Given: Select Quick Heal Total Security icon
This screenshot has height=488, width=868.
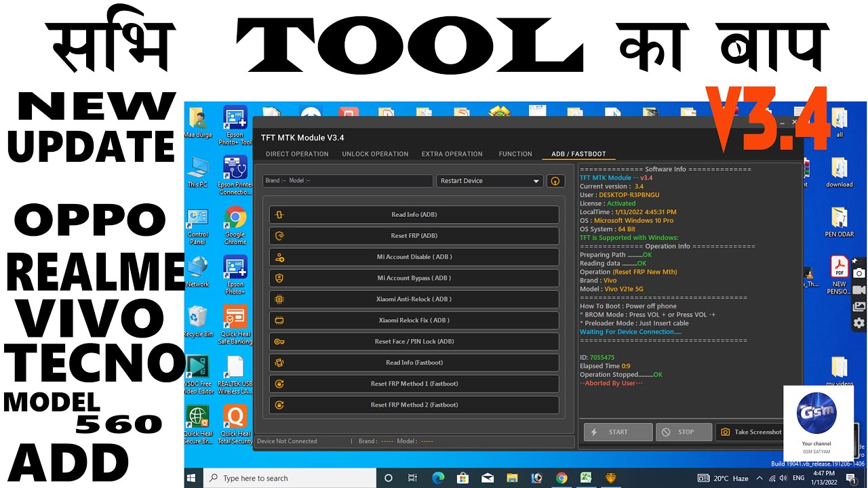Looking at the screenshot, I should (x=235, y=426).
